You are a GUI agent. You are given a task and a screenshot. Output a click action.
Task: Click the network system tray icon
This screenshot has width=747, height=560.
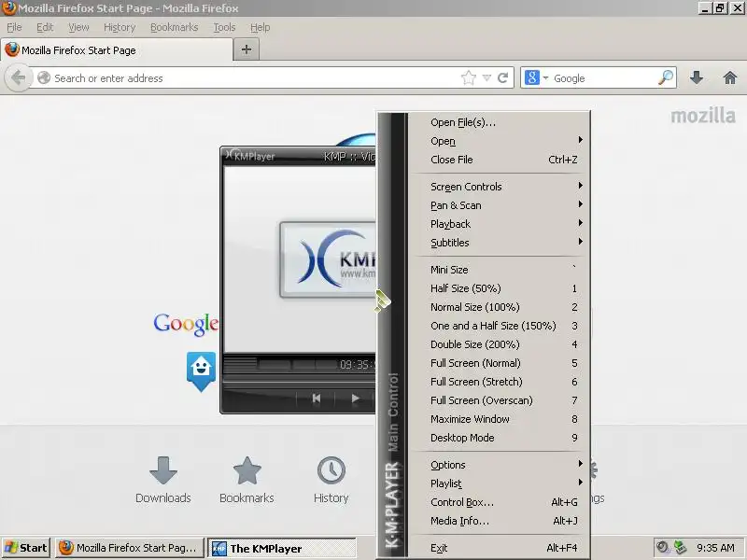click(x=680, y=548)
